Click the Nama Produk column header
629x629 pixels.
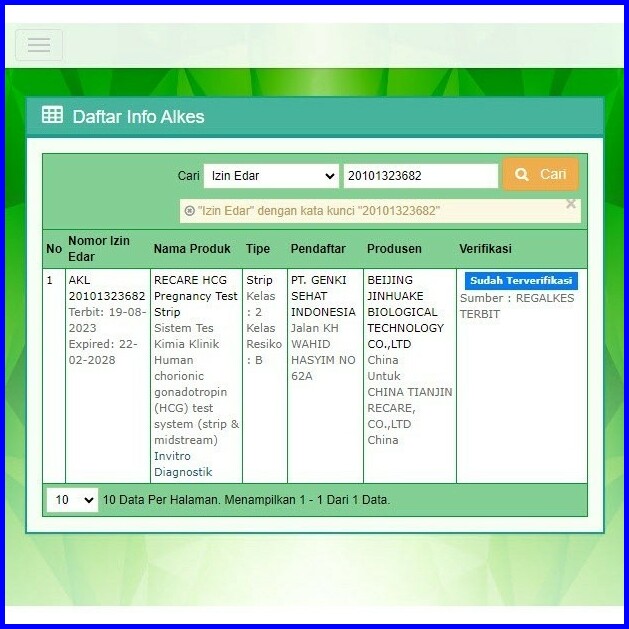[x=192, y=249]
